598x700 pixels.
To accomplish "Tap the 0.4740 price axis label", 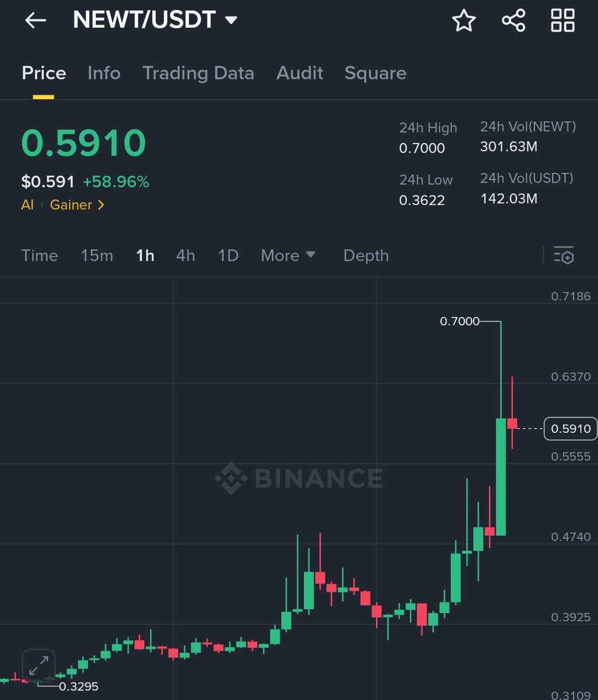I will 571,537.
